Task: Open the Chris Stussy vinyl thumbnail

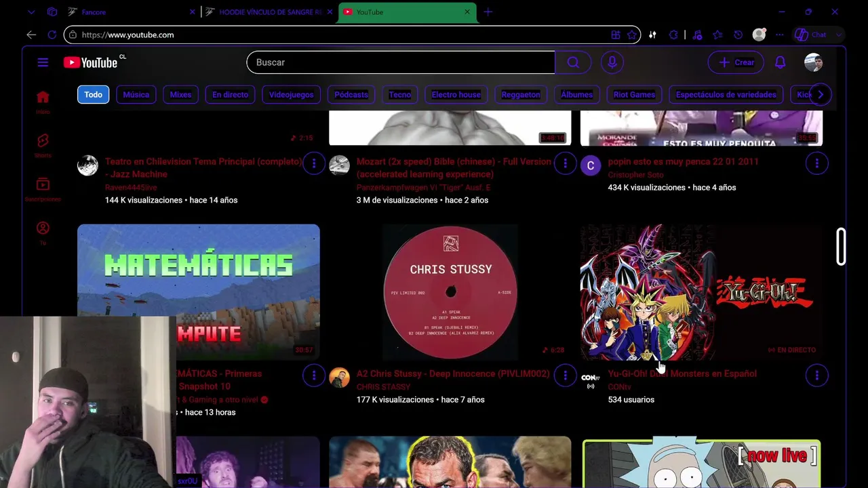Action: point(450,292)
